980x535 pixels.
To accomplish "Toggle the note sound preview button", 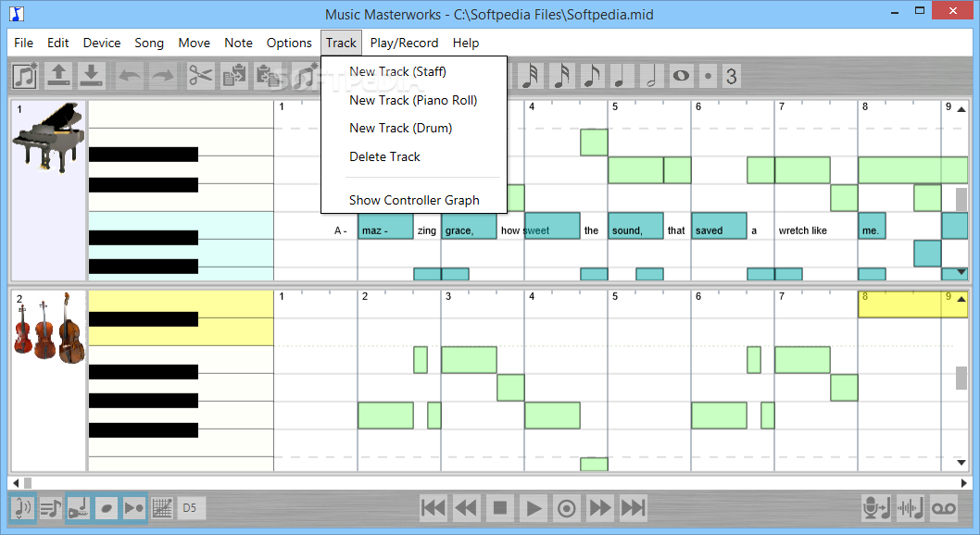I will [22, 508].
